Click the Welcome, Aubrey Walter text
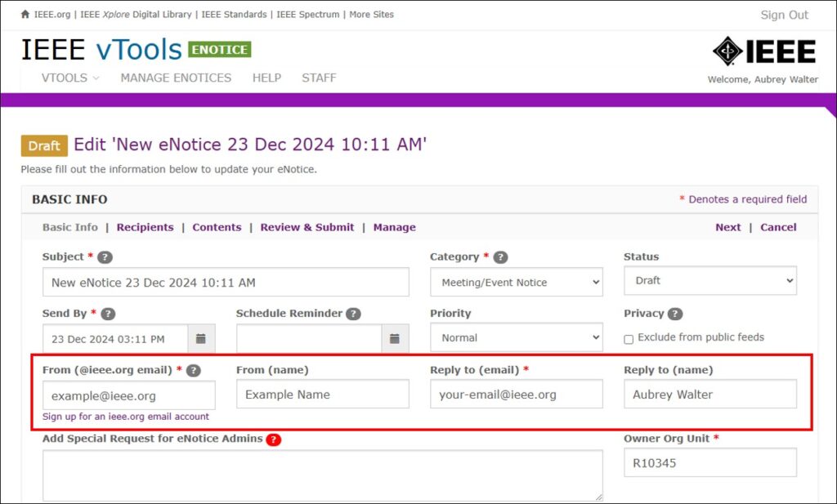The height and width of the screenshot is (504, 837). [x=763, y=79]
